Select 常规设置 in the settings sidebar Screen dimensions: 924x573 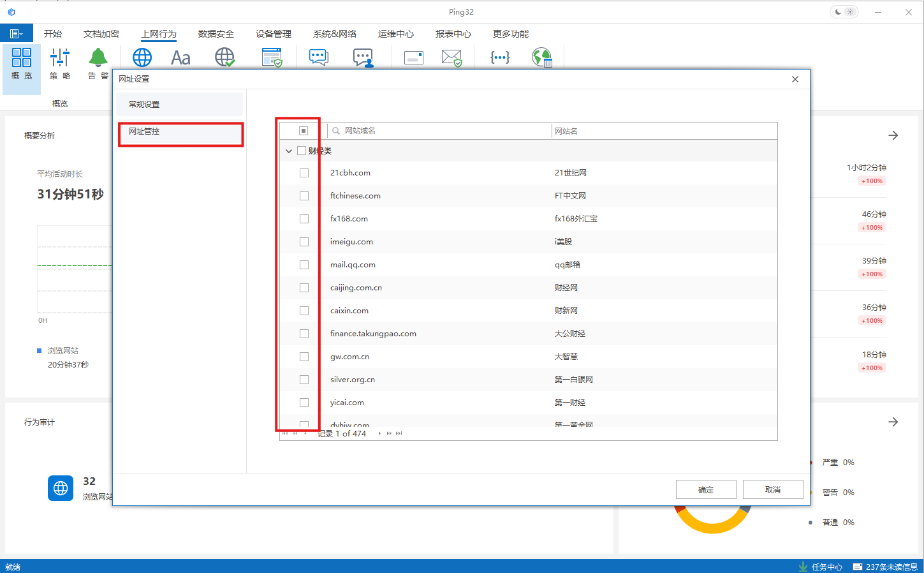179,105
